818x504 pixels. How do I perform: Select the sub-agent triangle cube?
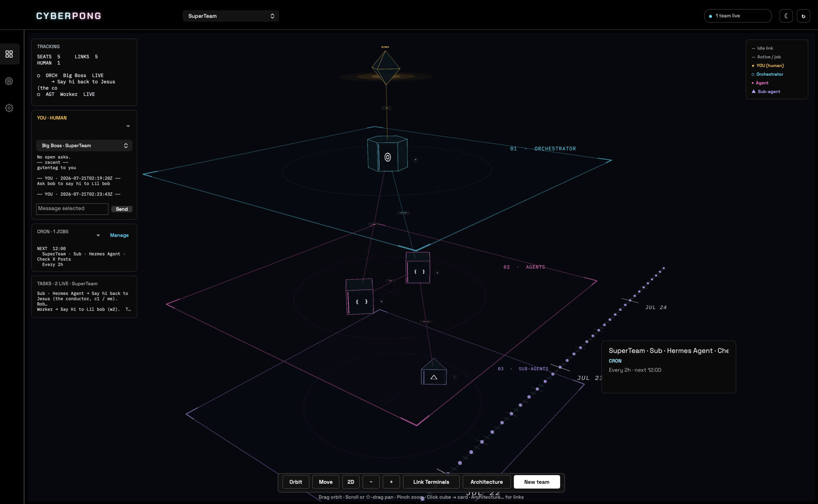[x=433, y=372]
